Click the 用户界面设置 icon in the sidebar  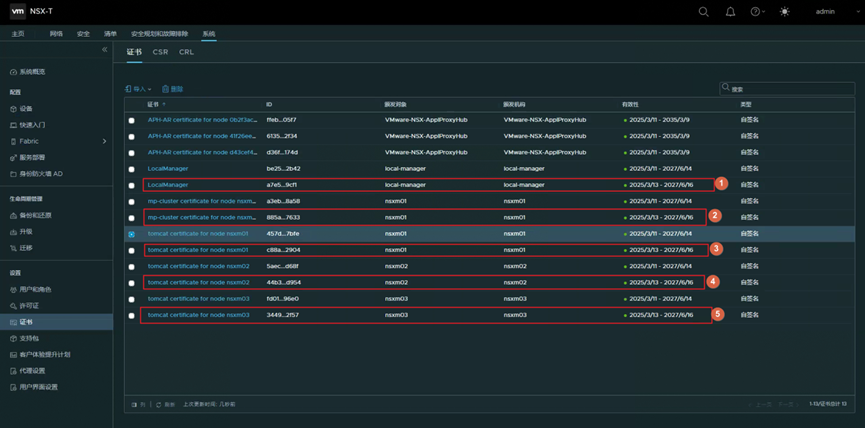14,387
